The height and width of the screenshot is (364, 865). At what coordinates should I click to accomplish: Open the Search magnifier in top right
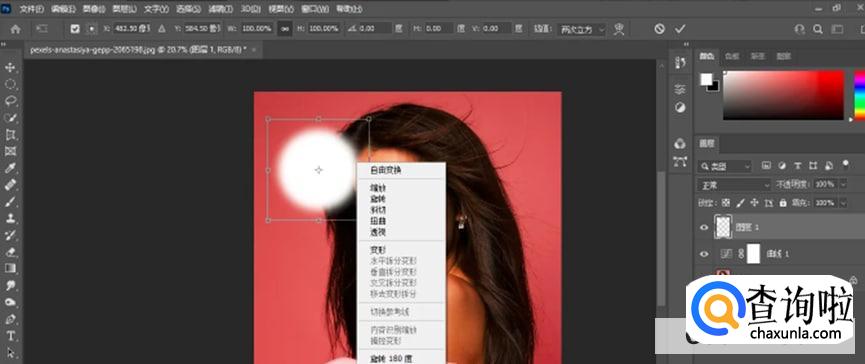point(819,29)
